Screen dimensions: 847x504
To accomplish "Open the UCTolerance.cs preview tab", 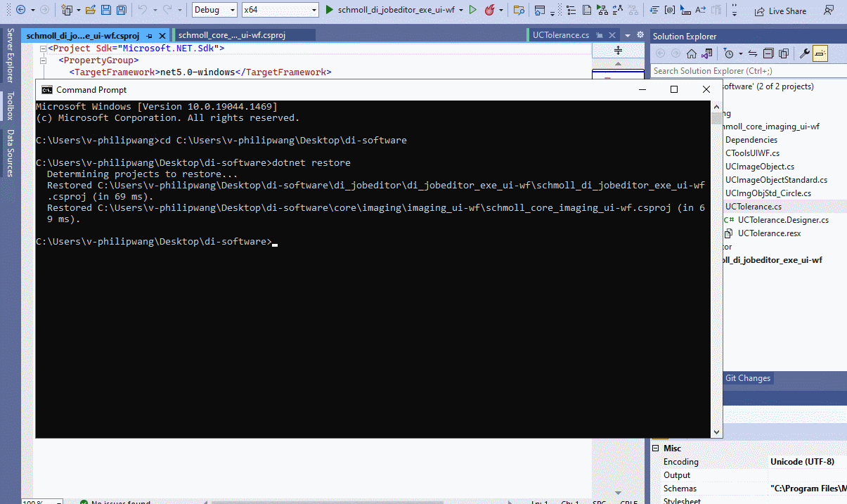I will [x=561, y=35].
